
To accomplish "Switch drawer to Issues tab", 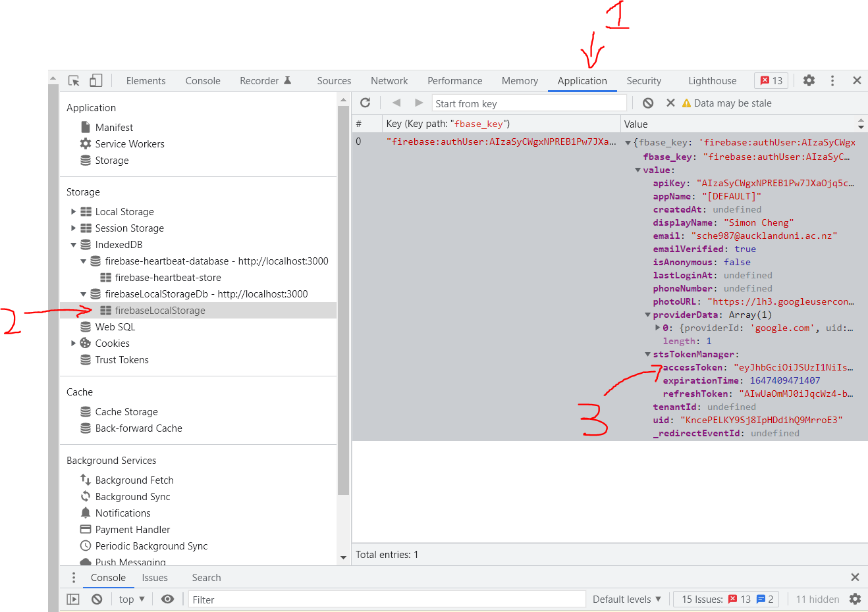I will pyautogui.click(x=155, y=578).
